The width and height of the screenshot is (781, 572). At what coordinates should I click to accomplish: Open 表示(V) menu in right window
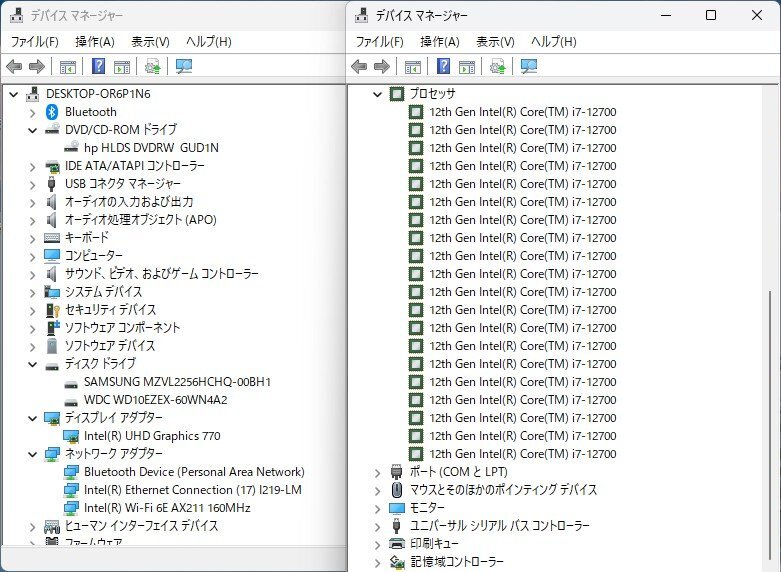495,41
